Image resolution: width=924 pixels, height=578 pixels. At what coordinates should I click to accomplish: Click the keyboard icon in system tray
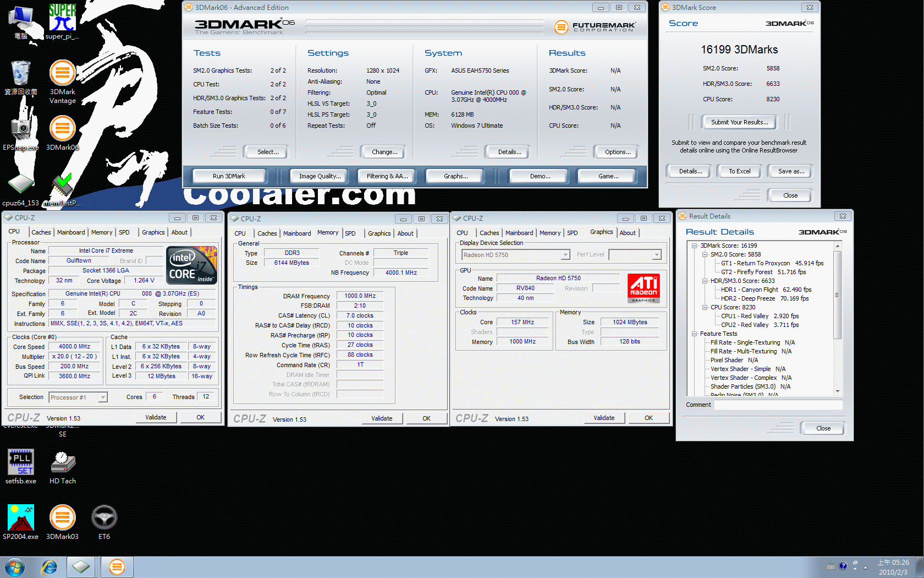coord(831,566)
